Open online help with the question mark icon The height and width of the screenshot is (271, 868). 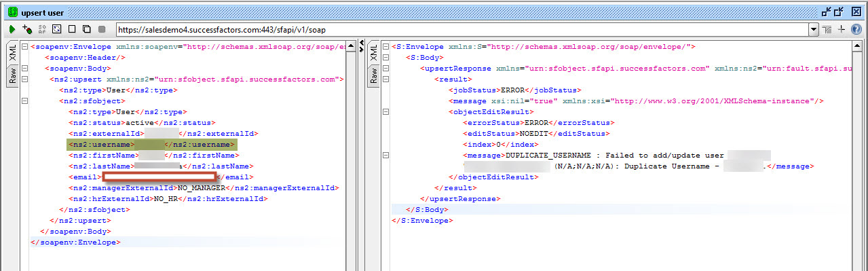coord(856,29)
